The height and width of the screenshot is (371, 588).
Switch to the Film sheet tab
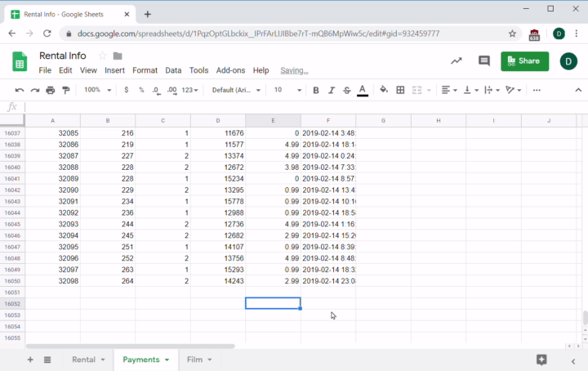coord(198,360)
